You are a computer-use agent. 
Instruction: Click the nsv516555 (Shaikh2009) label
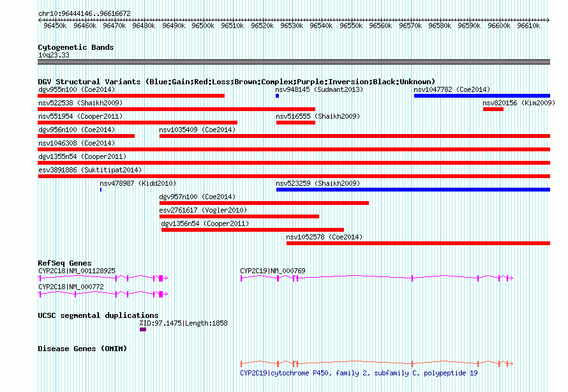click(x=318, y=116)
